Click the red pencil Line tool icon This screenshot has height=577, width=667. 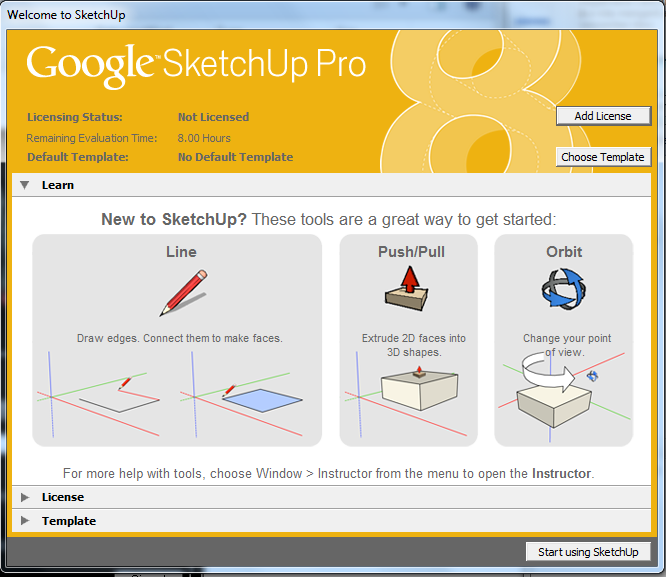pyautogui.click(x=184, y=293)
